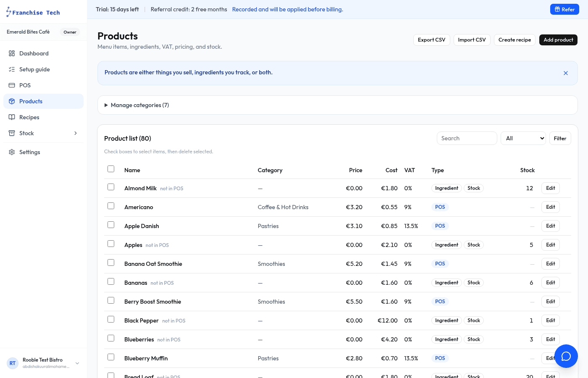This screenshot has width=588, height=378.
Task: Click the Recipes book icon
Action: (x=12, y=117)
